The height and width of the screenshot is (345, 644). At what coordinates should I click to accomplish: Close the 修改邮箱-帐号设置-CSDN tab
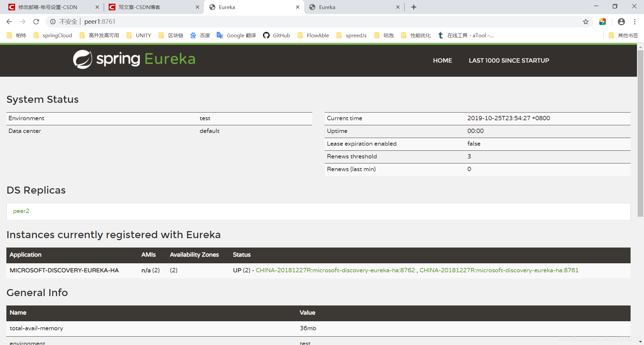pos(97,7)
